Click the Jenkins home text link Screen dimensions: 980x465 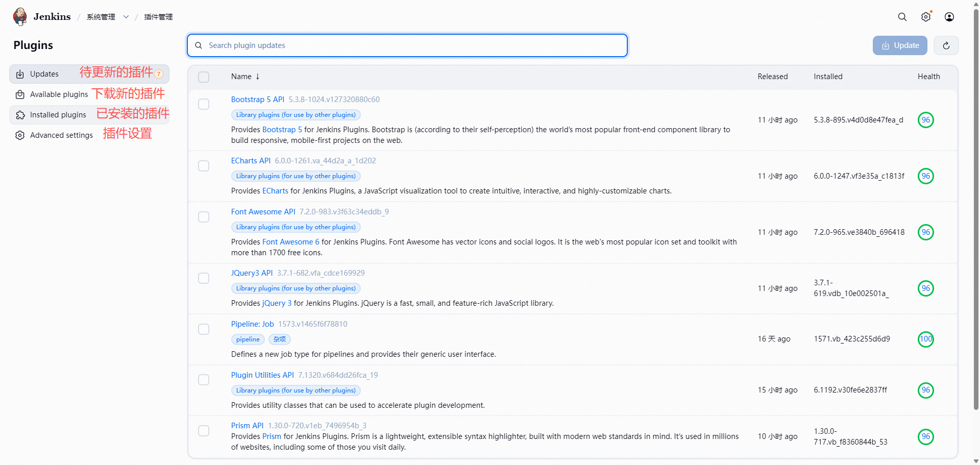coord(52,17)
